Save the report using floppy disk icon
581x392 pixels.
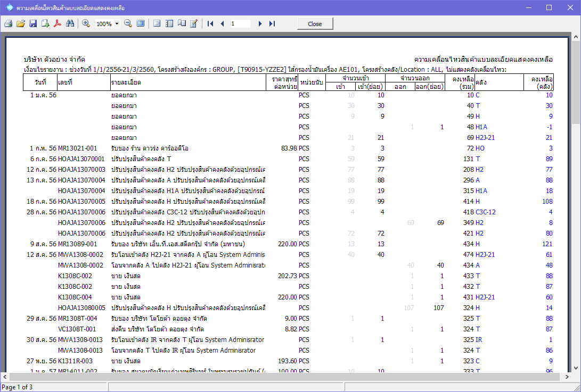[x=33, y=24]
